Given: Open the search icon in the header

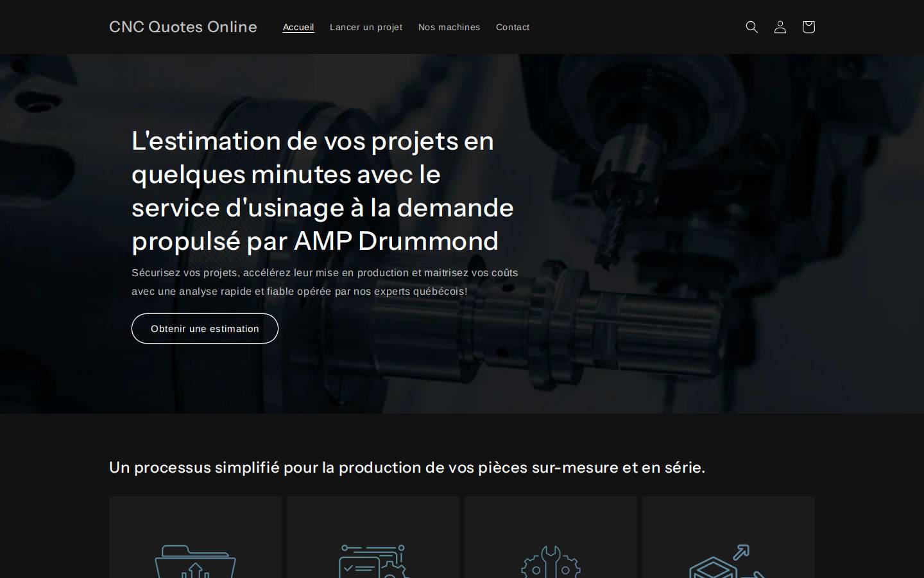Looking at the screenshot, I should [751, 27].
